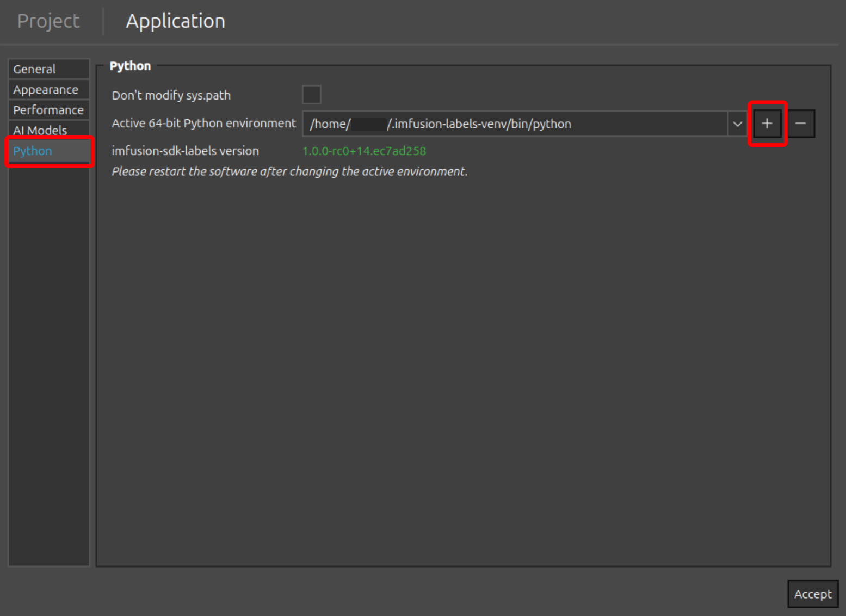Open the Performance settings section
Image resolution: width=846 pixels, height=616 pixels.
pyautogui.click(x=49, y=110)
